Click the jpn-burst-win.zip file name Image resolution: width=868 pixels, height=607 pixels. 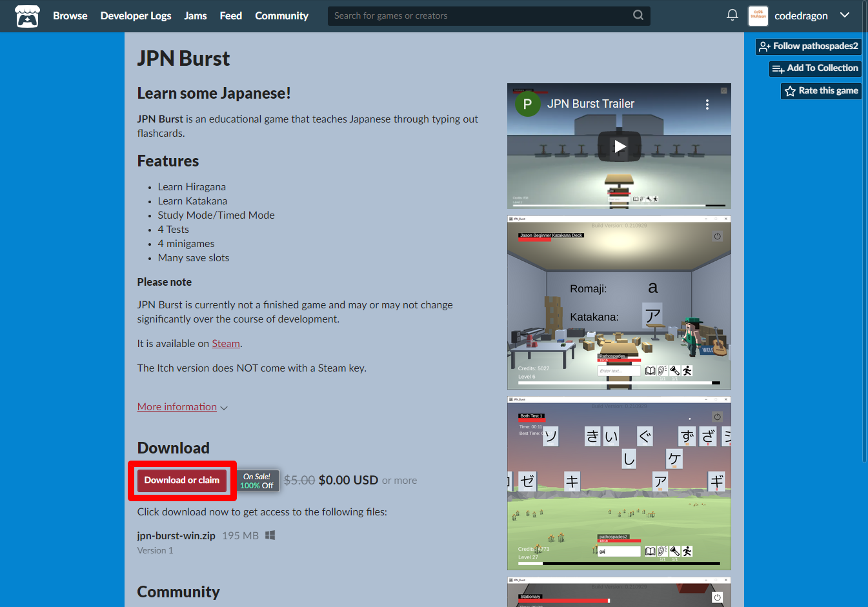click(176, 536)
